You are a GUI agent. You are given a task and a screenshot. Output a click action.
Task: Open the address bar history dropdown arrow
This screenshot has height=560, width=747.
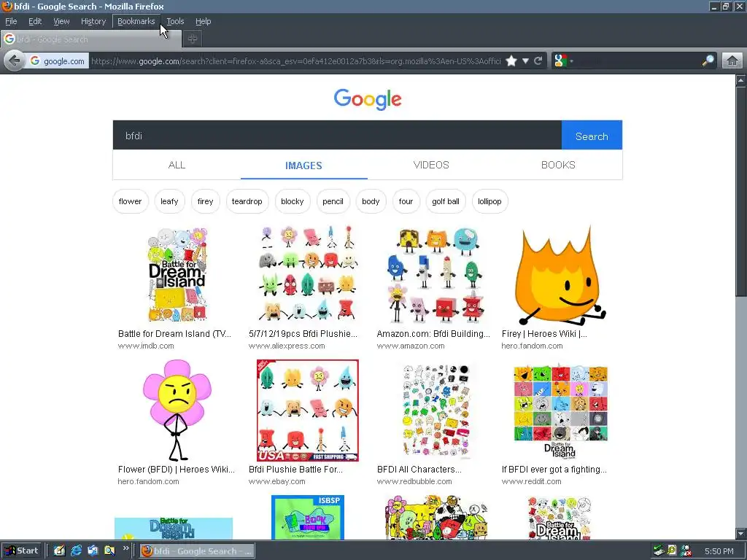(x=525, y=61)
